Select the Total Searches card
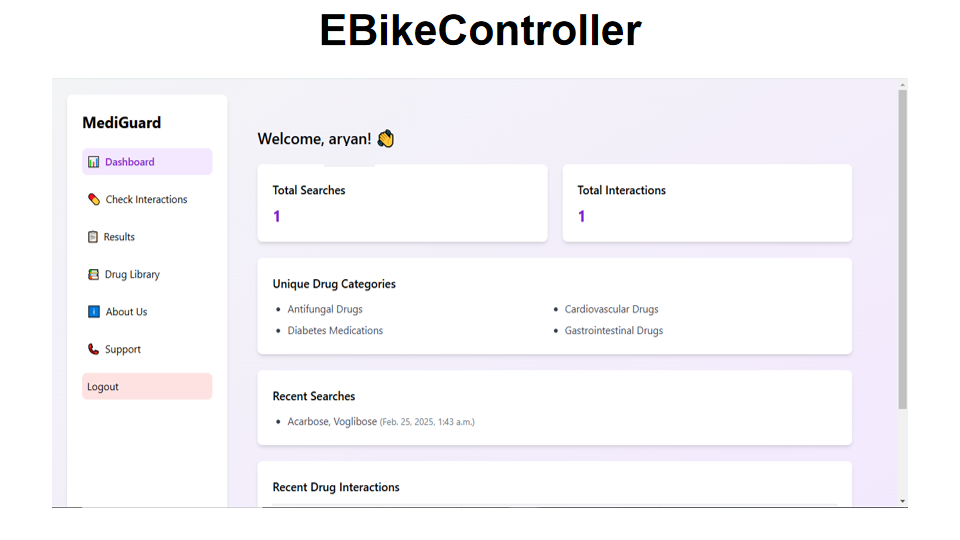This screenshot has width=960, height=540. pyautogui.click(x=402, y=203)
